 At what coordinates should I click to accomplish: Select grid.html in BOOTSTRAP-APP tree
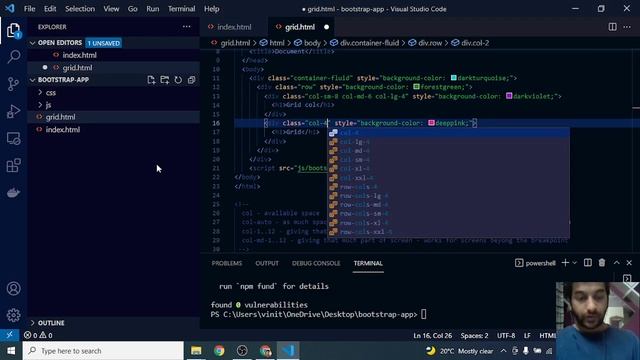pos(60,117)
